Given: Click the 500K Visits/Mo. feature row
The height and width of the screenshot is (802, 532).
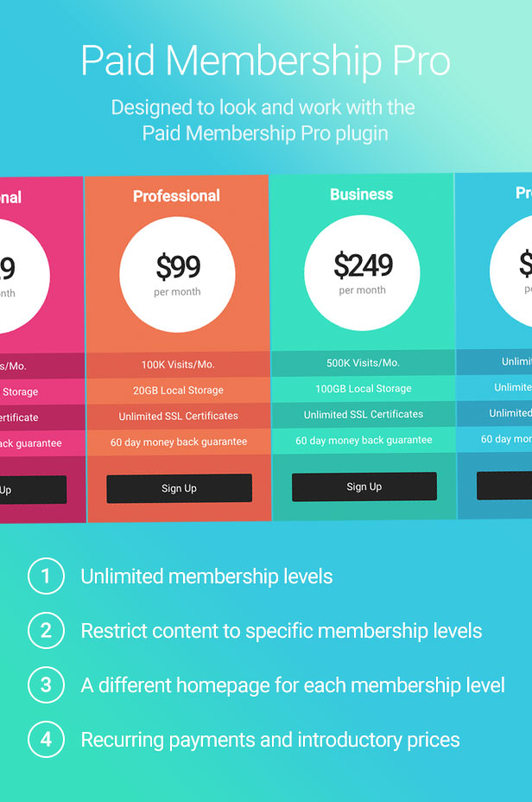Looking at the screenshot, I should [363, 363].
